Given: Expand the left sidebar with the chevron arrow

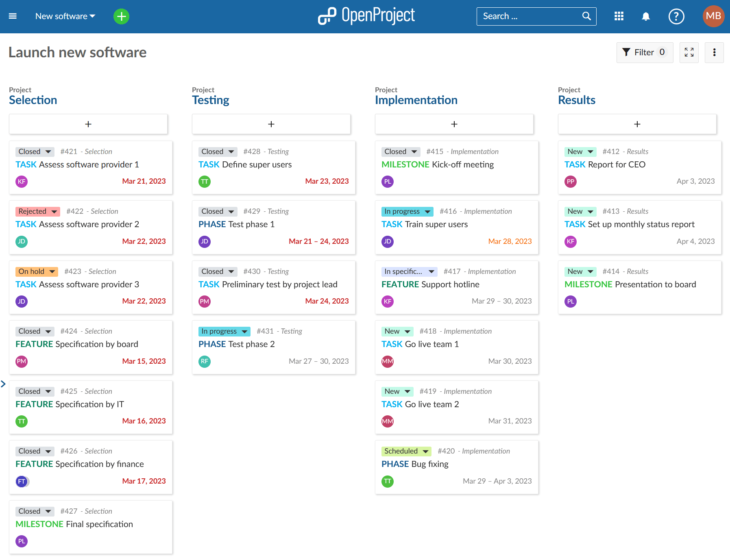Looking at the screenshot, I should pos(3,384).
